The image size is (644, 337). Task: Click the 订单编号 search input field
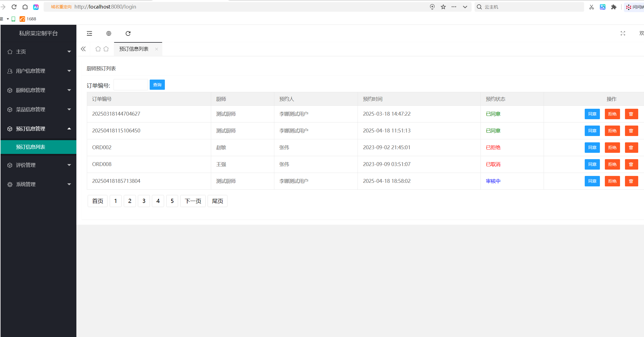tap(131, 85)
